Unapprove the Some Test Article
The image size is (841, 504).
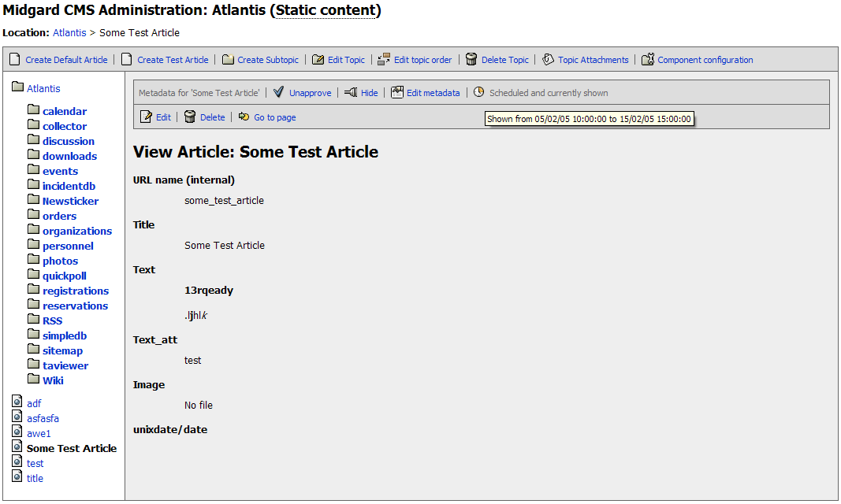(311, 93)
